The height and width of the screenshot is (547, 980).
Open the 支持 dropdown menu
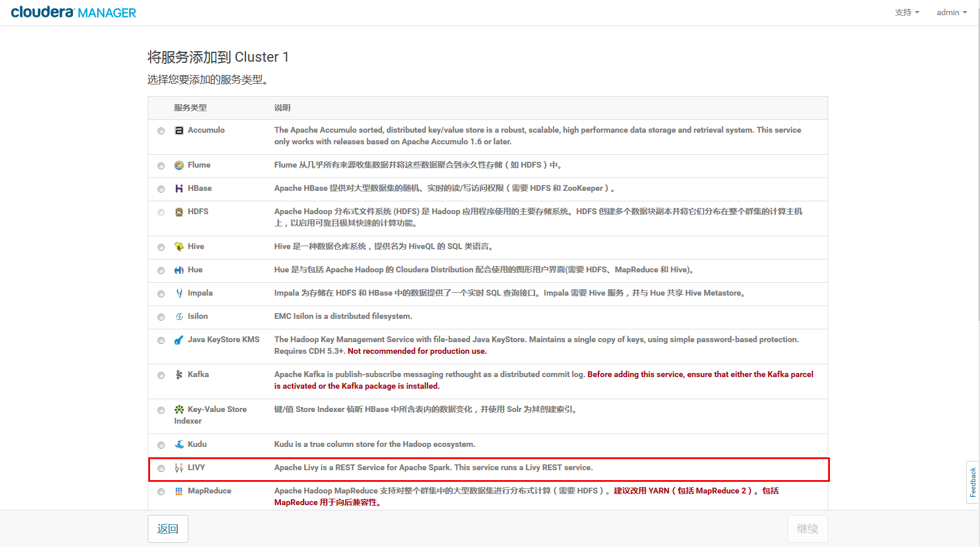[907, 12]
